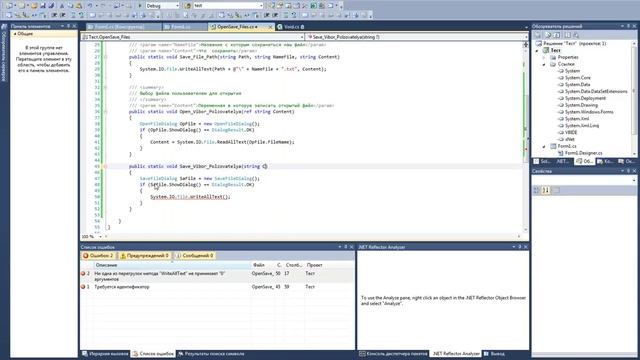Toggle the Messages 0 filter button
The image size is (640, 360).
point(195,256)
